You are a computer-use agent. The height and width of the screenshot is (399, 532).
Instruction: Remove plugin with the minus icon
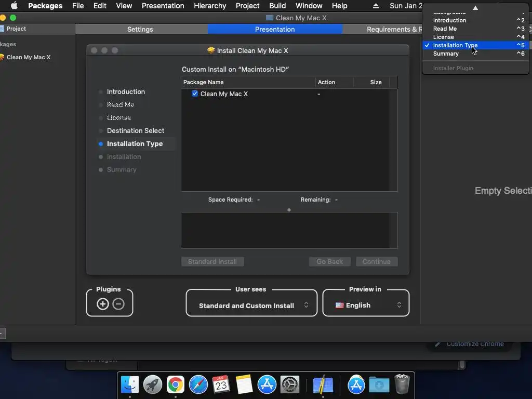click(118, 304)
